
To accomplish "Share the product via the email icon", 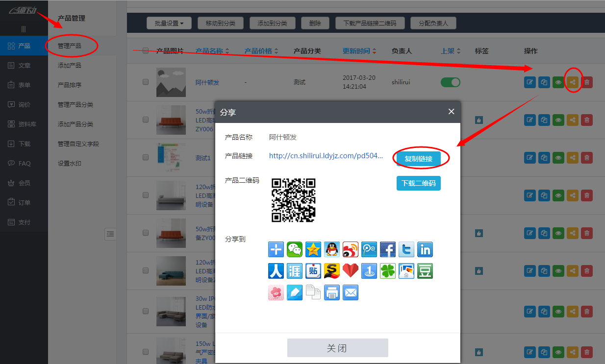I will [x=350, y=292].
